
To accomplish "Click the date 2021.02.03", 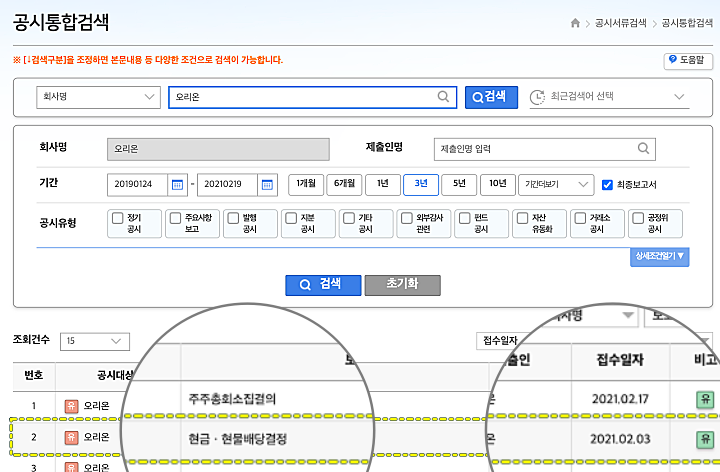I will pyautogui.click(x=620, y=439).
